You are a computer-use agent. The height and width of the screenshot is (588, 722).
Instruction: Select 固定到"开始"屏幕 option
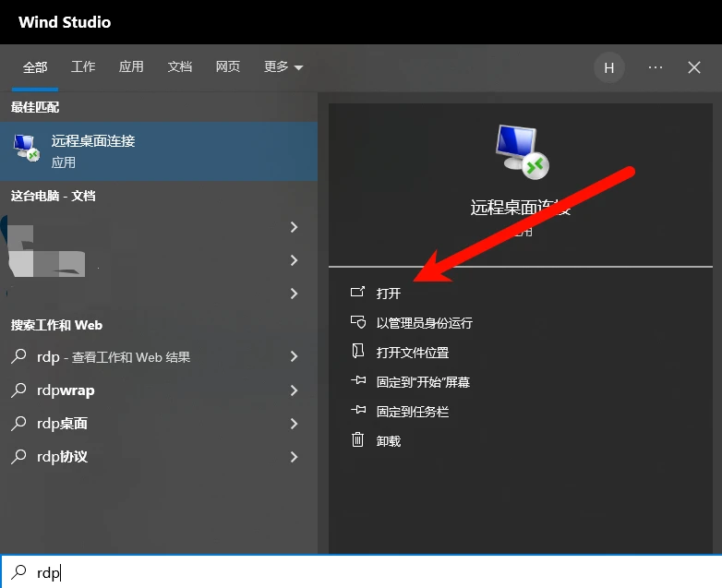pos(423,382)
